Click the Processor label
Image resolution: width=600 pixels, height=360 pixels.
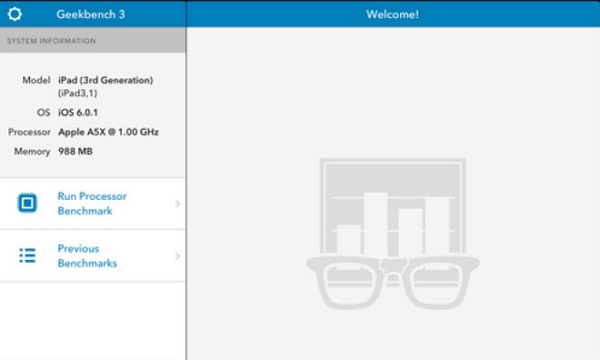click(x=29, y=132)
